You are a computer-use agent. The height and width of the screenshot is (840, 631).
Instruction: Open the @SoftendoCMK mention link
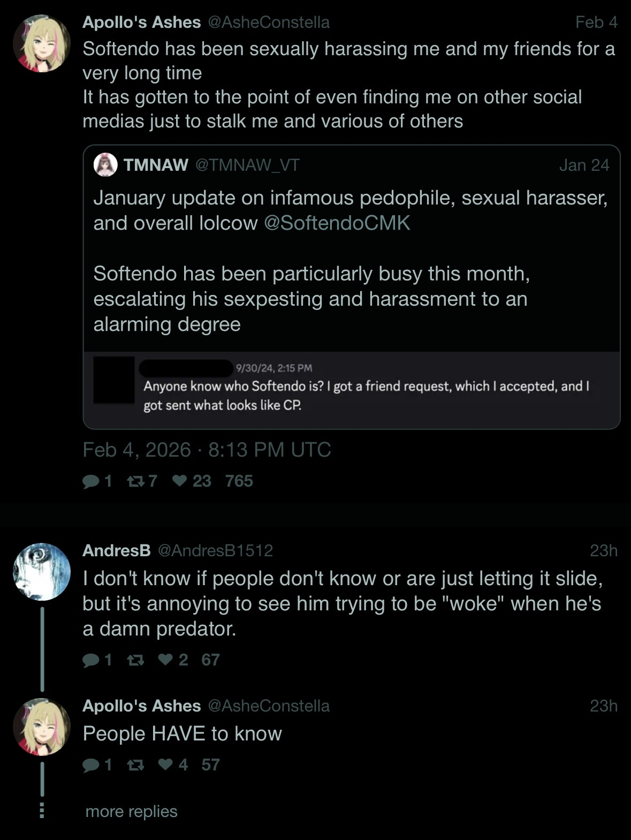[337, 223]
